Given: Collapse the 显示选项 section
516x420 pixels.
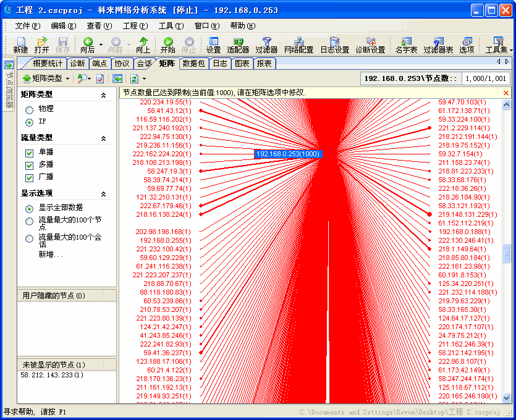Looking at the screenshot, I should pos(103,193).
